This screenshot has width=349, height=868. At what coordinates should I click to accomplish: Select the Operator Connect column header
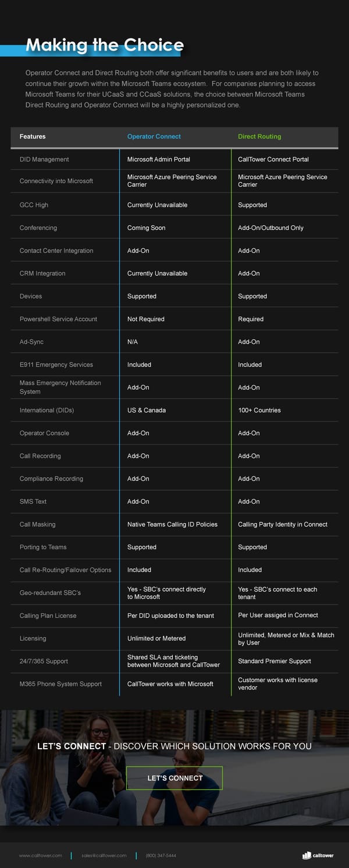click(x=154, y=137)
